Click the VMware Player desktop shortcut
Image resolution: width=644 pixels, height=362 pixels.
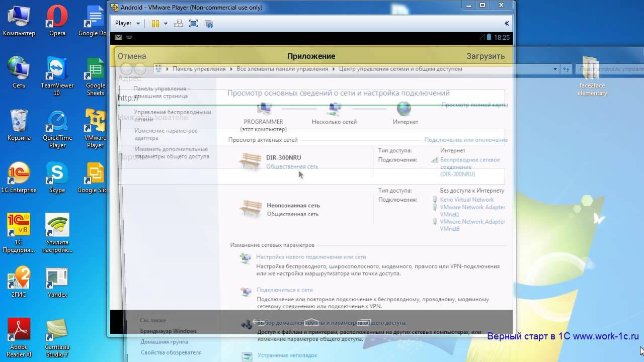[95, 129]
